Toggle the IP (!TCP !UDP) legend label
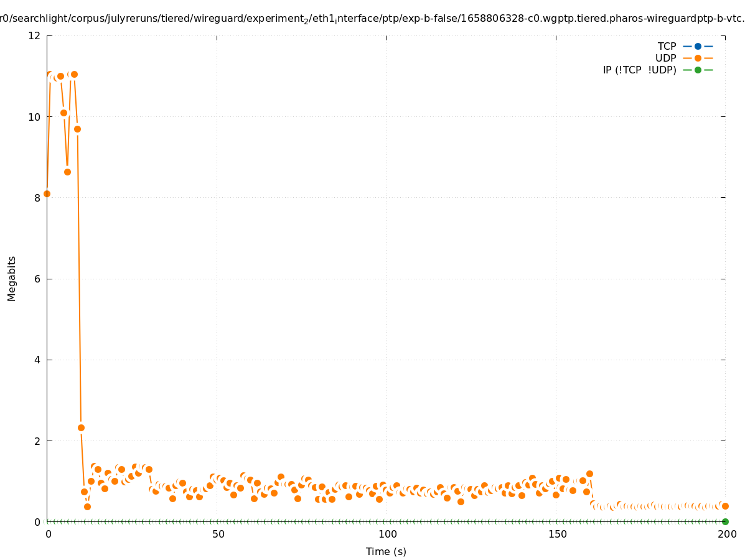 pos(639,70)
